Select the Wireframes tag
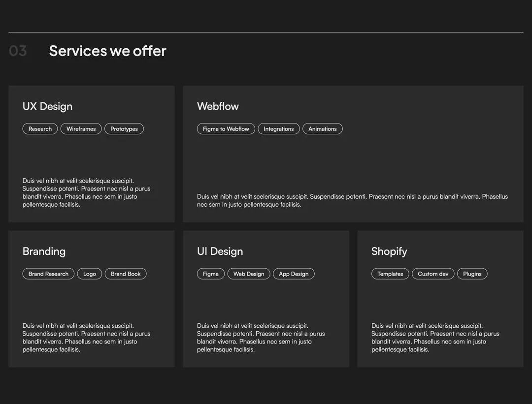 coord(81,129)
